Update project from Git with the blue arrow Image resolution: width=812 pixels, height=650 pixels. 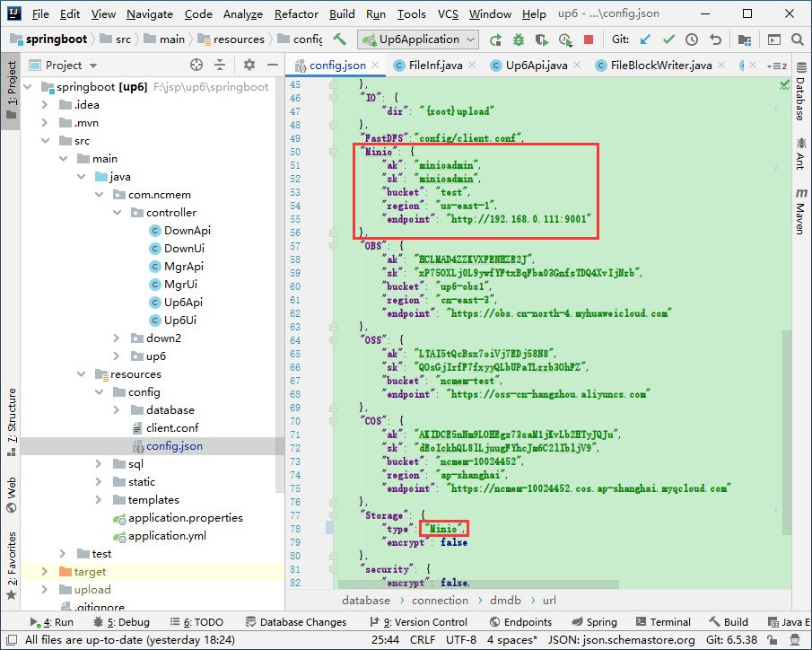click(x=643, y=40)
